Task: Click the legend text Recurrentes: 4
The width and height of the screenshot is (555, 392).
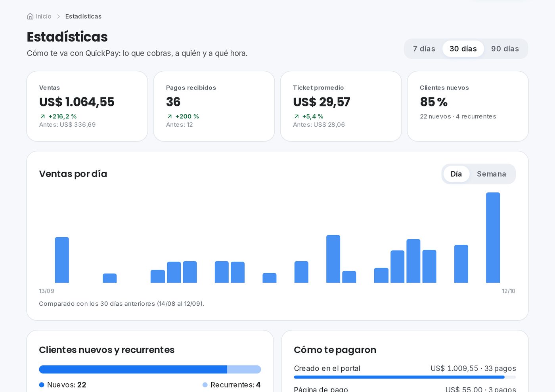Action: coord(235,385)
